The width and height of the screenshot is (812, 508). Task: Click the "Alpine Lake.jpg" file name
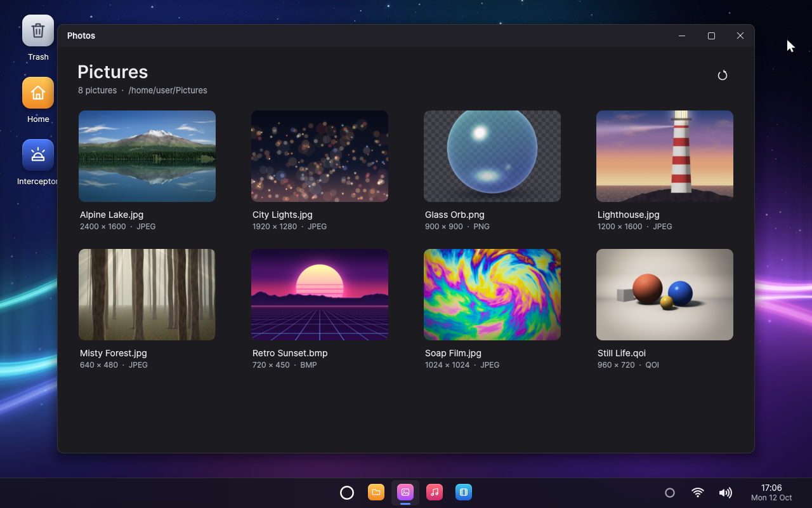click(x=112, y=215)
